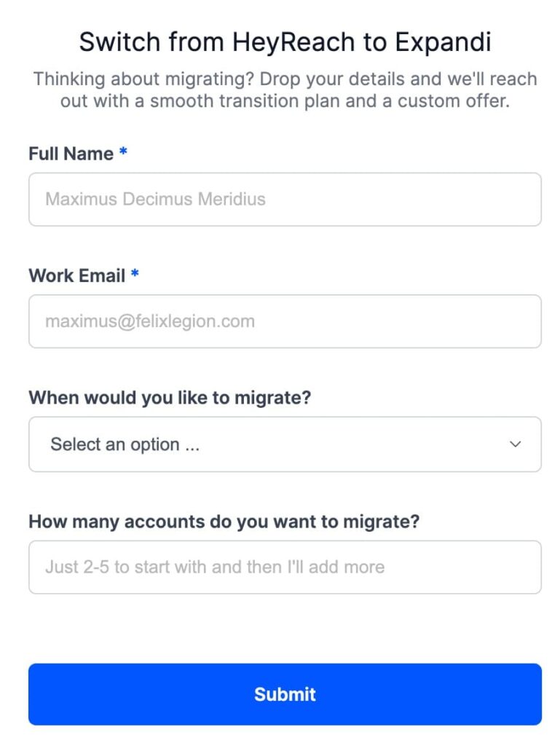
Task: Click the "Maximus Decimus Meridius" placeholder
Action: tap(155, 199)
